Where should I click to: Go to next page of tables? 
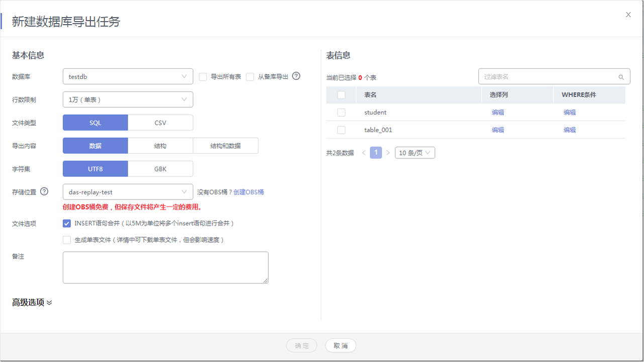[x=388, y=153]
